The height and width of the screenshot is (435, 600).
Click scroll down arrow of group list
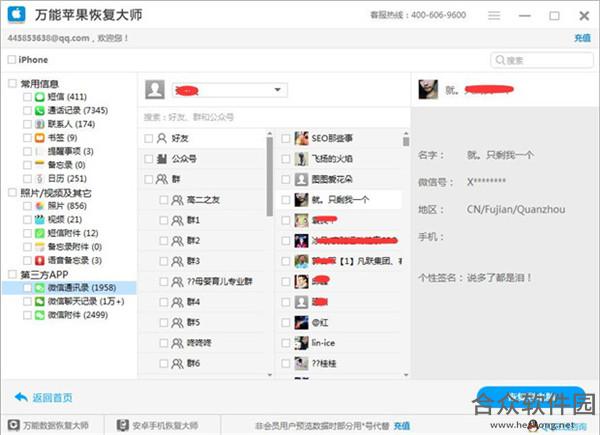pyautogui.click(x=270, y=375)
